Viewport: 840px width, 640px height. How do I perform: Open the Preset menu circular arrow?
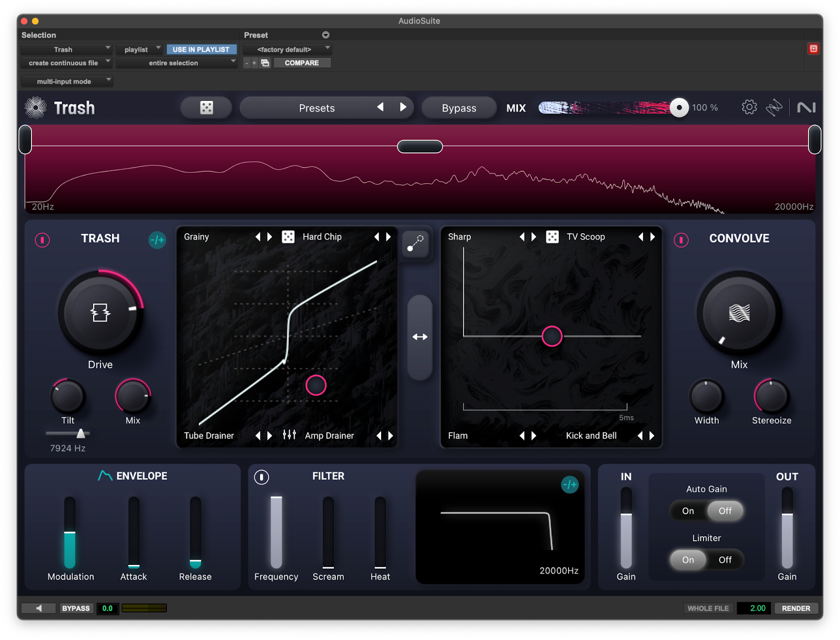click(x=325, y=35)
